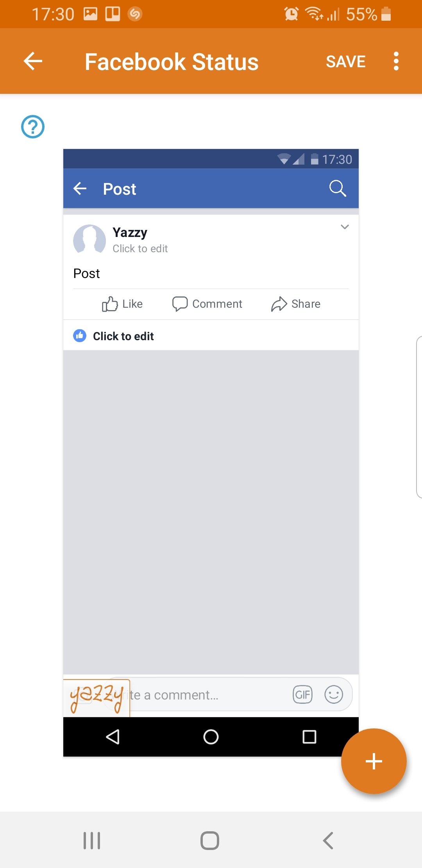Image resolution: width=422 pixels, height=868 pixels.
Task: Tap back arrow in the Post header
Action: click(80, 188)
